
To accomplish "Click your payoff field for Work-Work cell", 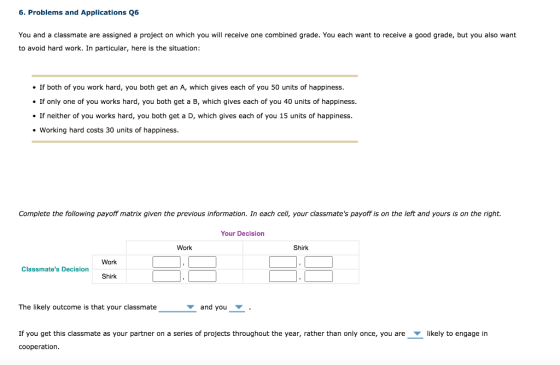I will coord(202,262).
